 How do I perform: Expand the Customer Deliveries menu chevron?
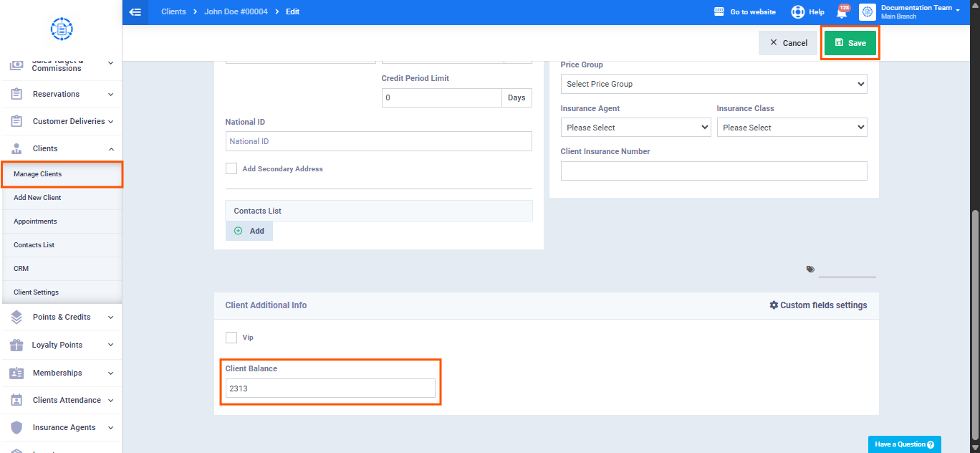[110, 121]
